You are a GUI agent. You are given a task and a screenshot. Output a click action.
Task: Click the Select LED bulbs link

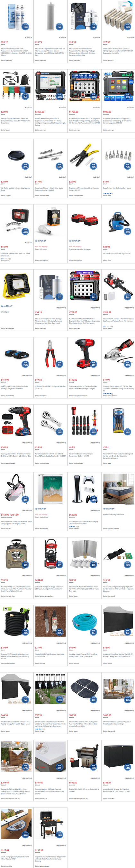41,249
